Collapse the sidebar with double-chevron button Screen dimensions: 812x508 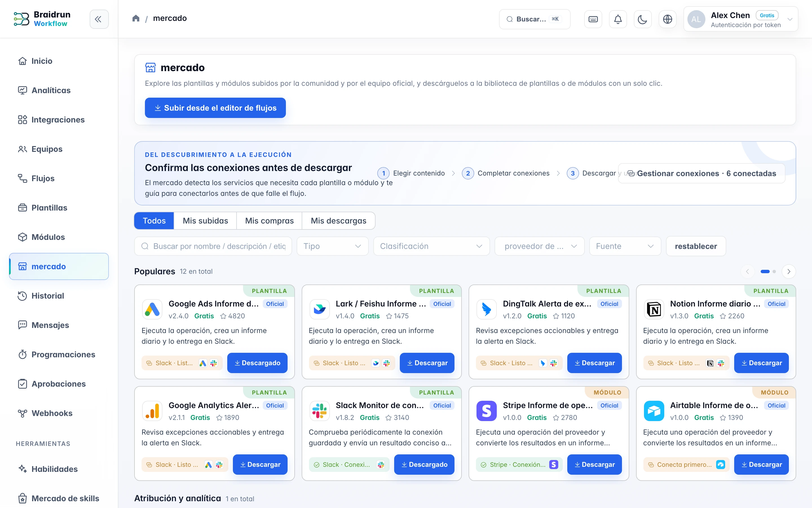(99, 19)
